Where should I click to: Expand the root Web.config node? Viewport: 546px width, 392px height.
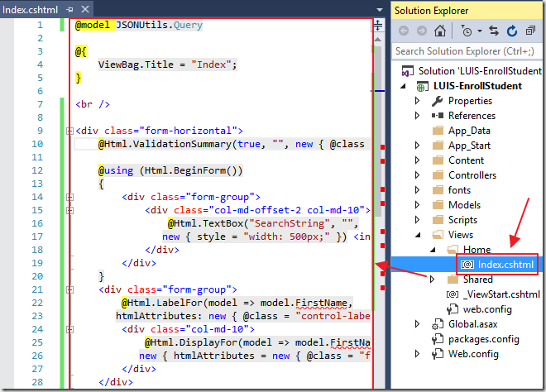(x=418, y=354)
